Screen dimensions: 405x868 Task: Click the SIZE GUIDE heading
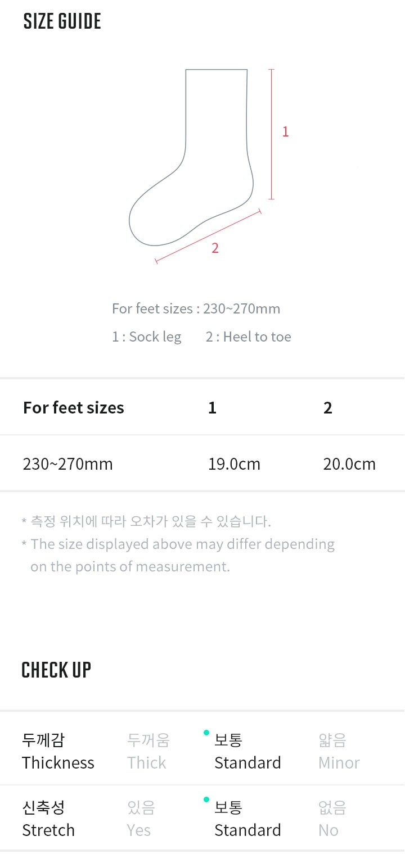click(62, 21)
